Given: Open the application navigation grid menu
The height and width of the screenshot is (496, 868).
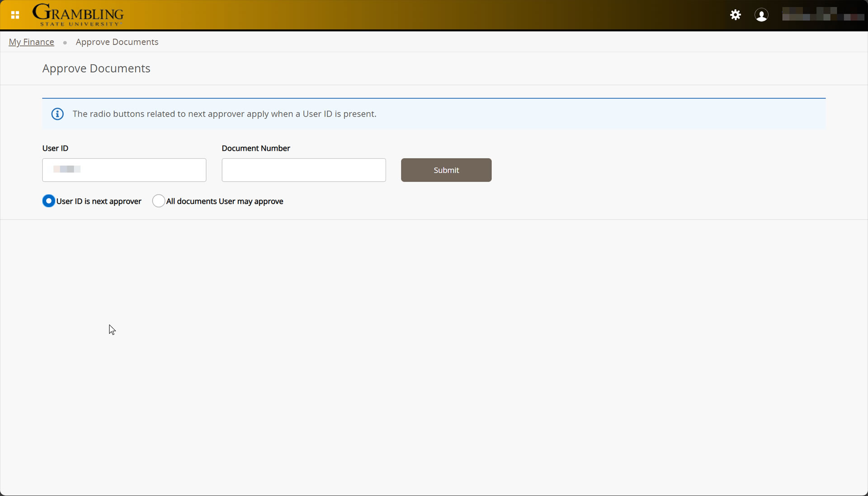Looking at the screenshot, I should pos(15,14).
